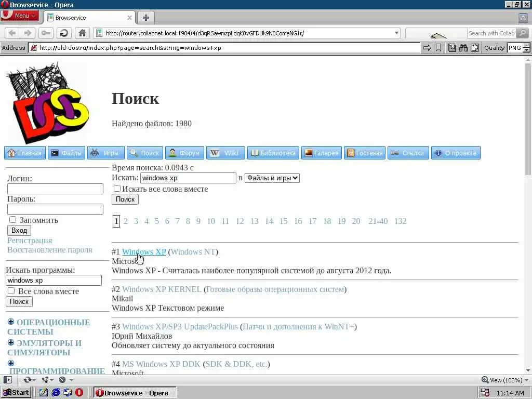Screen dimensions: 532x399
Task: Click the clipboard icon before Quality
Action: [475, 48]
